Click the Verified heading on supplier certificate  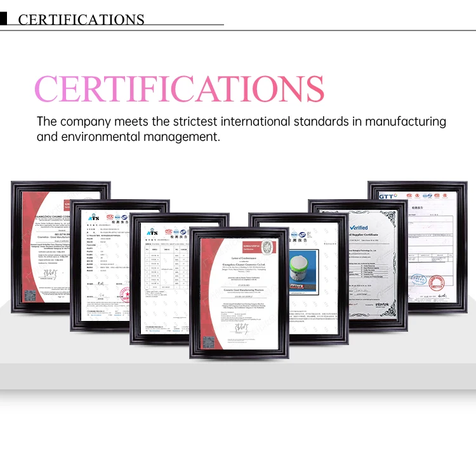coord(359,228)
